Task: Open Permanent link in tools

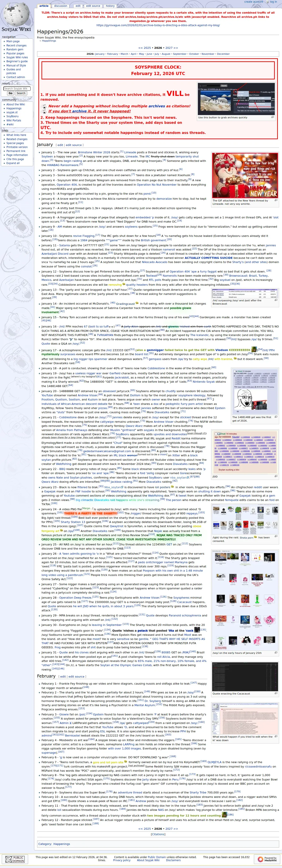Action: coord(16,151)
